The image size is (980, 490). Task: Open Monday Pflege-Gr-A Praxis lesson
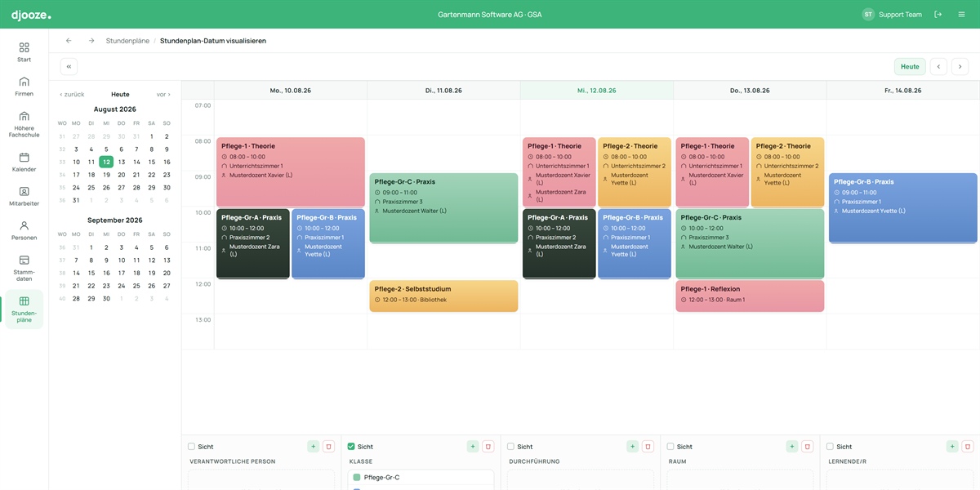(x=253, y=243)
